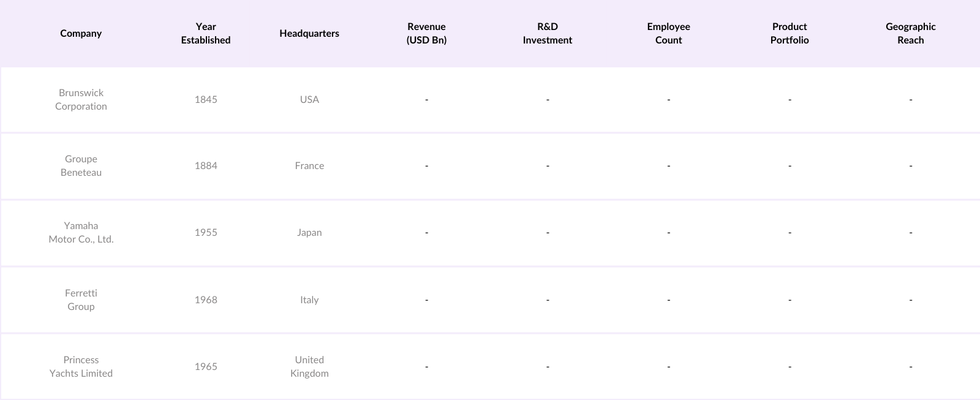Click the Company column header

coord(81,33)
